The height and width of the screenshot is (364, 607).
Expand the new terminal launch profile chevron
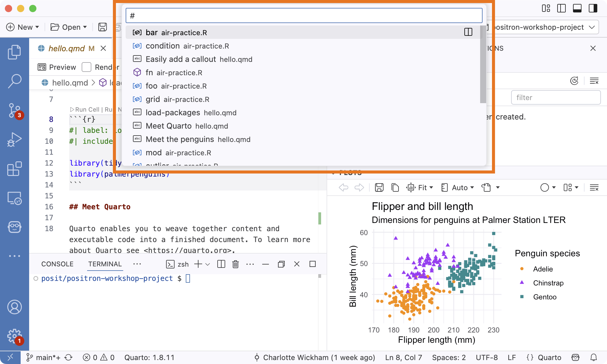click(x=208, y=264)
